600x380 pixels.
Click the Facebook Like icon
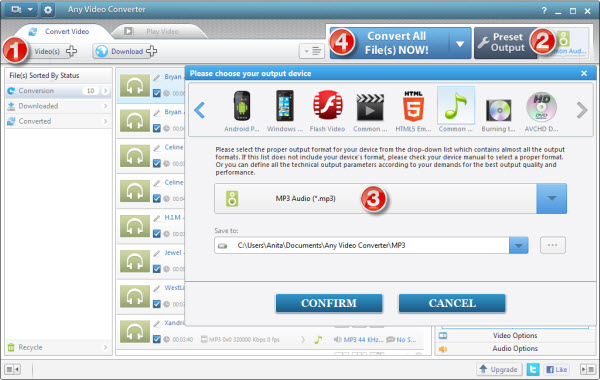(557, 369)
